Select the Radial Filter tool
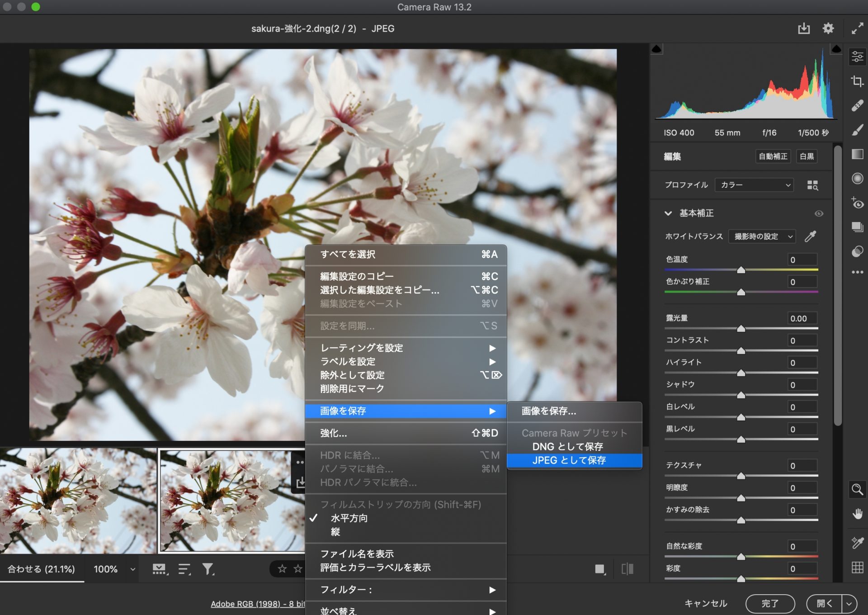Viewport: 868px width, 615px height. point(857,179)
